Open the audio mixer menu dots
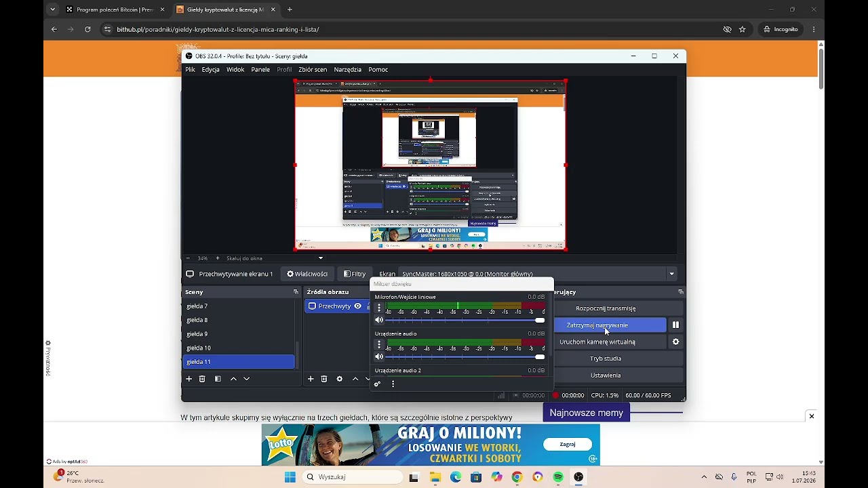 pyautogui.click(x=393, y=384)
